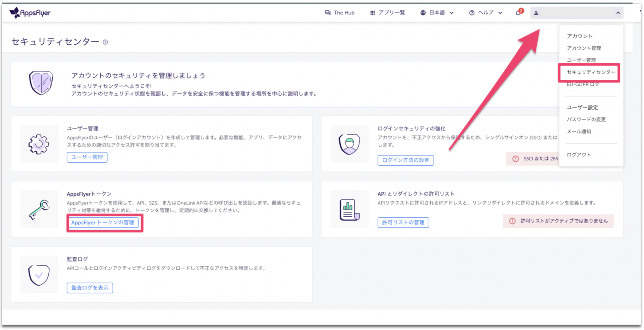644x330 pixels.
Task: Click the SSO または 2FA warning badge
Action: (x=533, y=159)
